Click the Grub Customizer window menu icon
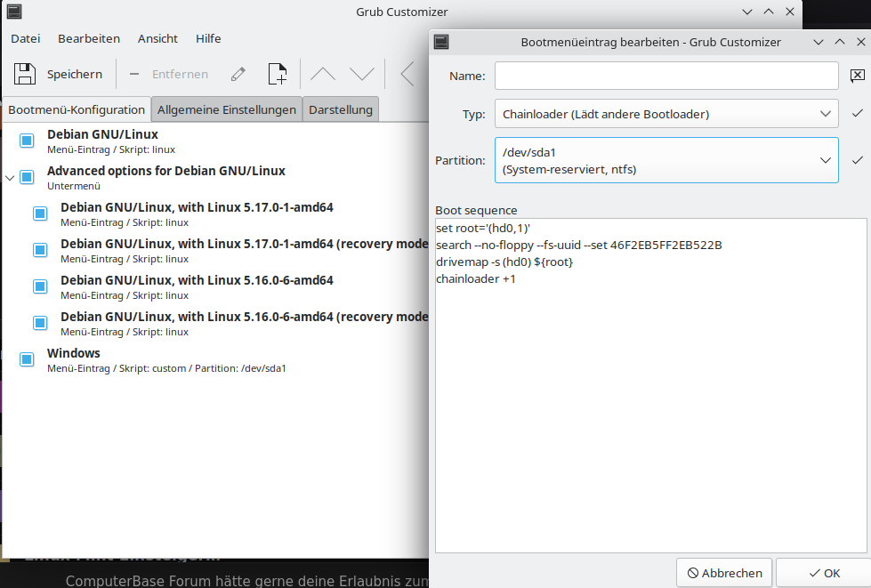Screen dimensions: 871x588 tap(14, 12)
